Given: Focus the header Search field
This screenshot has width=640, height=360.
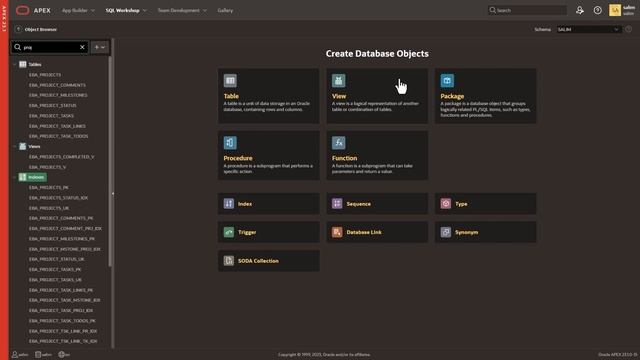Looking at the screenshot, I should pos(527,10).
